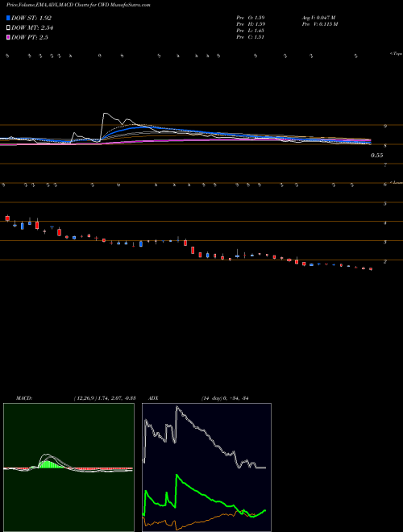403x532 pixels.
Task: Click the price axis label 3
Action: (385, 243)
